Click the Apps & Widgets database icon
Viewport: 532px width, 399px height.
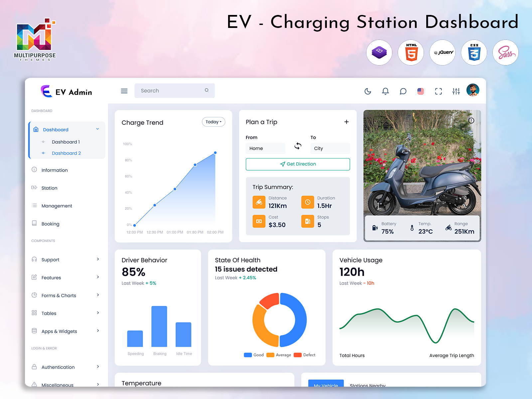coord(34,331)
